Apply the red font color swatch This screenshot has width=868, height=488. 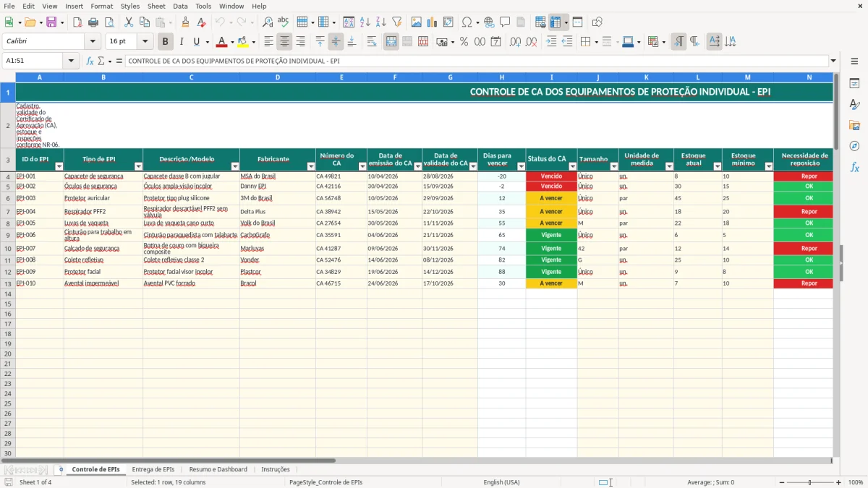(x=221, y=42)
